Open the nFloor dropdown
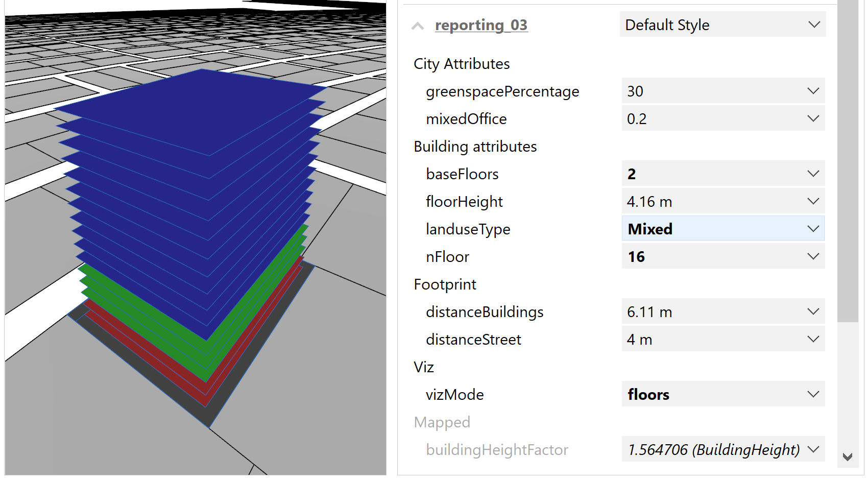 (x=813, y=256)
